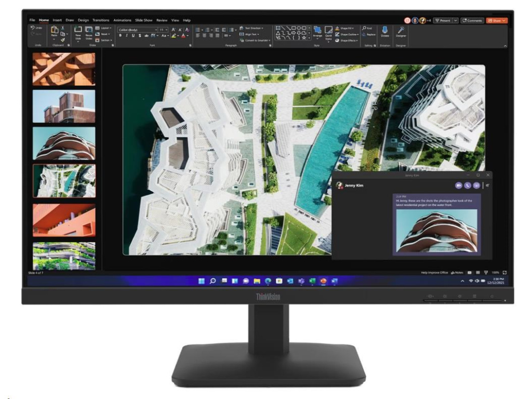The image size is (532, 399).
Task: Click the red font color swatch
Action: click(x=183, y=36)
